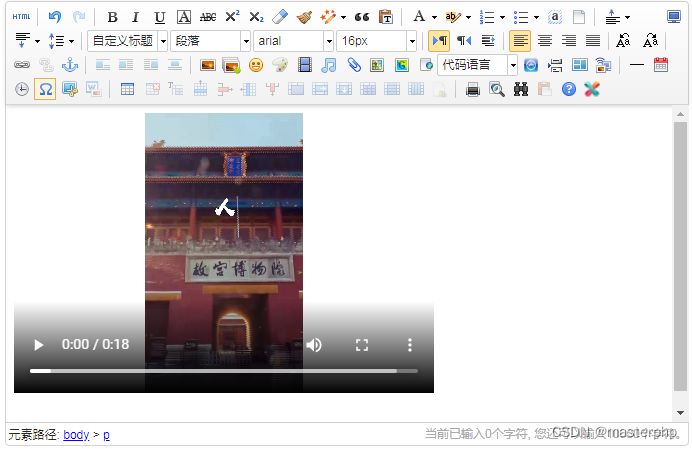692x449 pixels.
Task: Expand unordered list options
Action: point(536,18)
